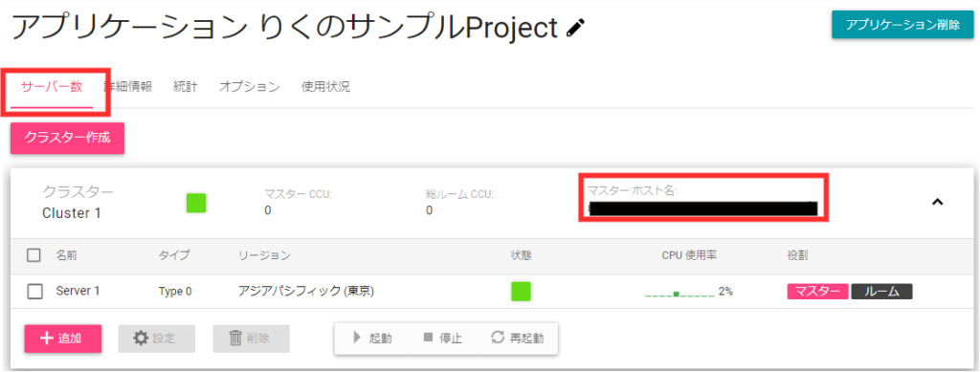The width and height of the screenshot is (980, 372).
Task: Toggle the select-all checkbox in table header
Action: click(34, 255)
